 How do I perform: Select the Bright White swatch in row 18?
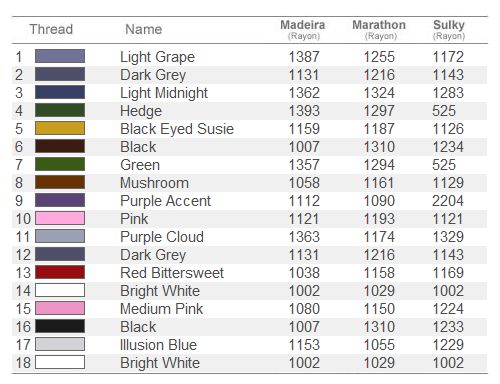[60, 362]
